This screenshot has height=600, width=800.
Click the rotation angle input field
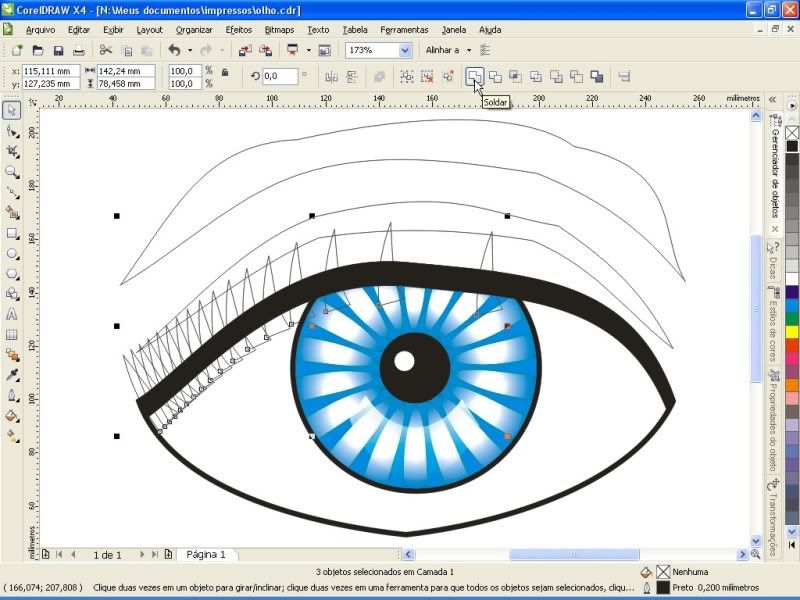coord(279,76)
